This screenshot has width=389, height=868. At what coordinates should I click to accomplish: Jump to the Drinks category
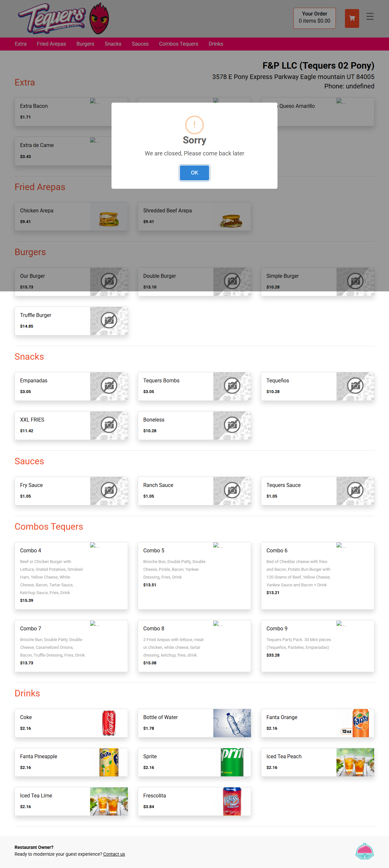coord(216,44)
